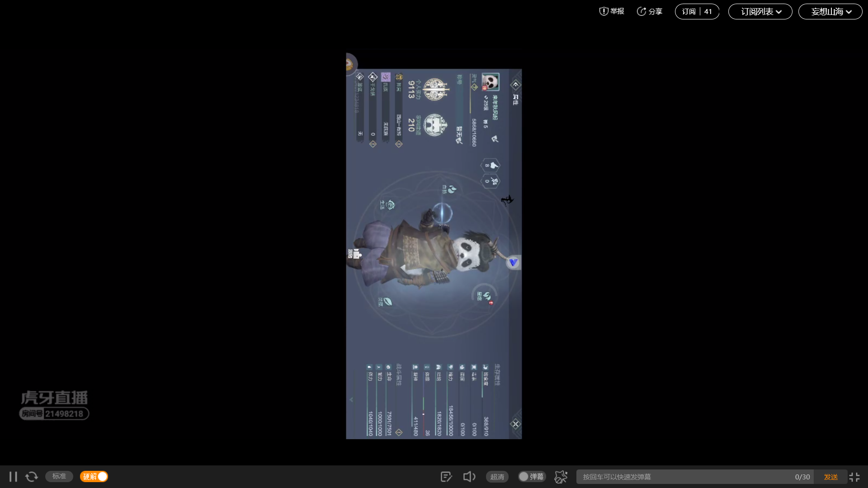This screenshot has height=488, width=868.
Task: Toggle the 硬解 hardware decoding switch
Action: coord(94,477)
